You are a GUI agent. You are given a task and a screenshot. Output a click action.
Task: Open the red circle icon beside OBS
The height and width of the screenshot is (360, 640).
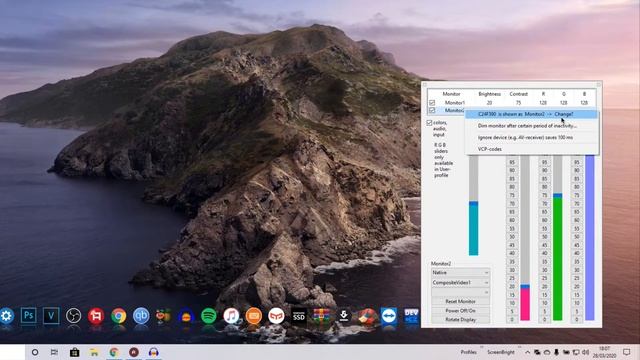[96, 316]
